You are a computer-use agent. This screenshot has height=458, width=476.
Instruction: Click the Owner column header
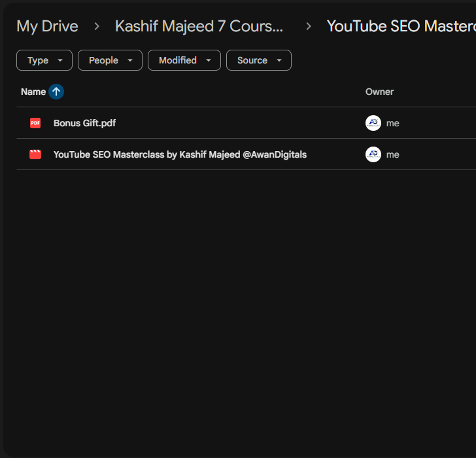[x=379, y=92]
